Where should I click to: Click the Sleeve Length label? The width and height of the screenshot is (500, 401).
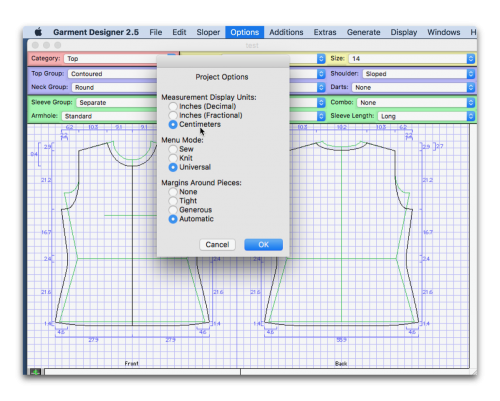click(352, 116)
